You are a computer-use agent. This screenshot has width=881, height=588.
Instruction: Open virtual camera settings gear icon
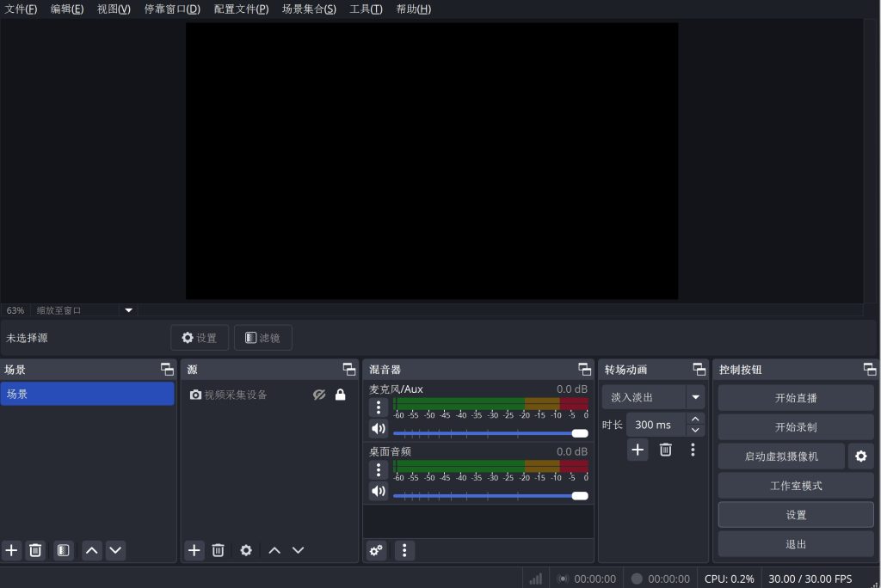[x=860, y=456]
